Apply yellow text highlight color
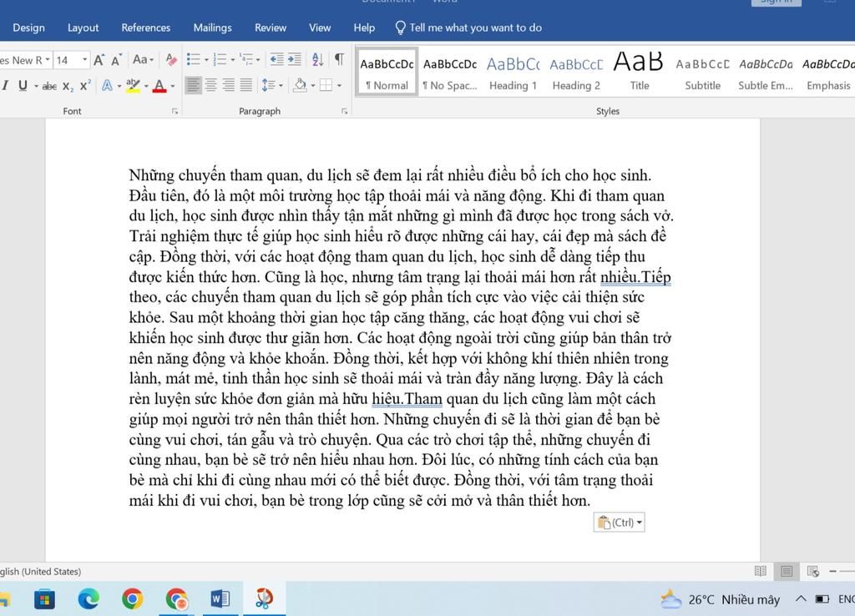This screenshot has width=855, height=616. [x=133, y=86]
